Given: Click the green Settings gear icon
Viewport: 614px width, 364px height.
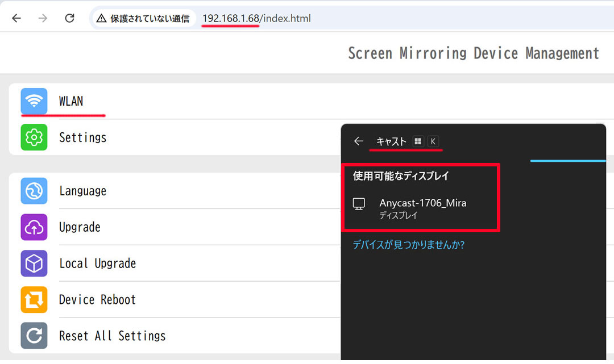Looking at the screenshot, I should [34, 137].
